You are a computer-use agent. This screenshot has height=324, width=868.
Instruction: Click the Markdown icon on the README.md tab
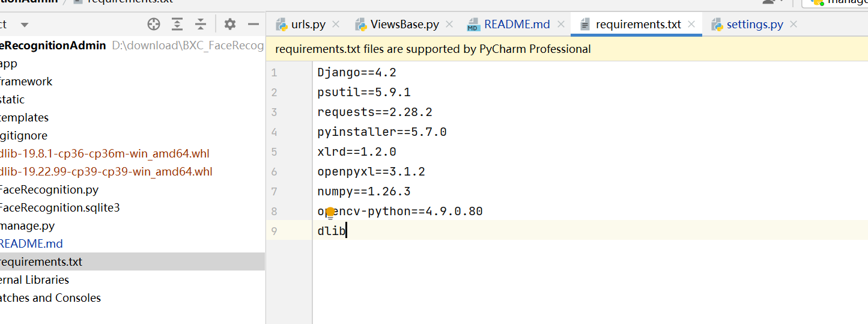click(473, 25)
